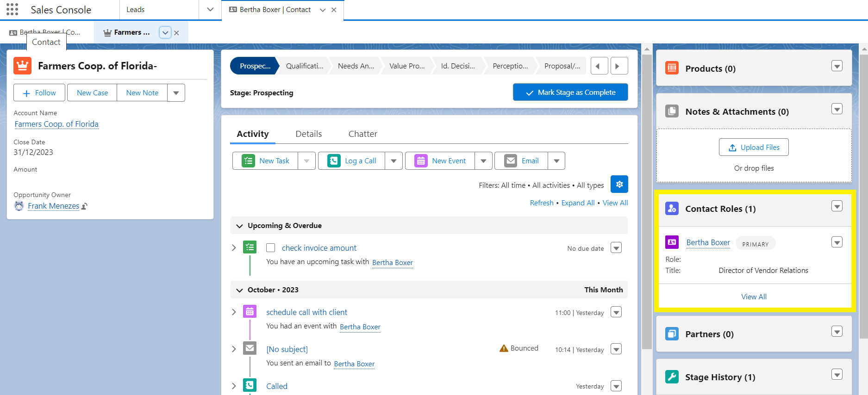The width and height of the screenshot is (868, 395).
Task: Click Mark Stage as Complete button
Action: pos(570,92)
